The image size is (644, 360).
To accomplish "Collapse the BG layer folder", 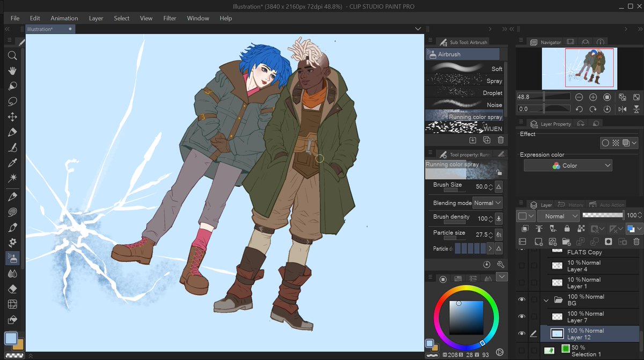I will pyautogui.click(x=547, y=300).
